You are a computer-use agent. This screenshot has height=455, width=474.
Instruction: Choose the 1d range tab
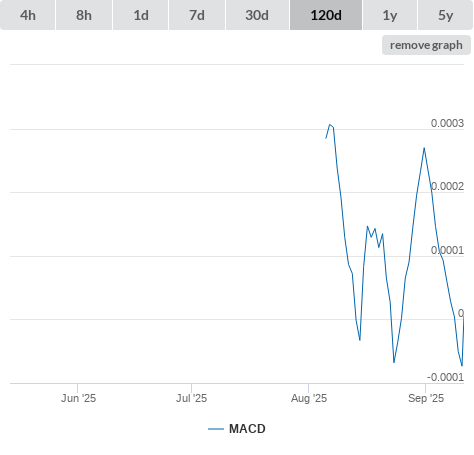[141, 15]
